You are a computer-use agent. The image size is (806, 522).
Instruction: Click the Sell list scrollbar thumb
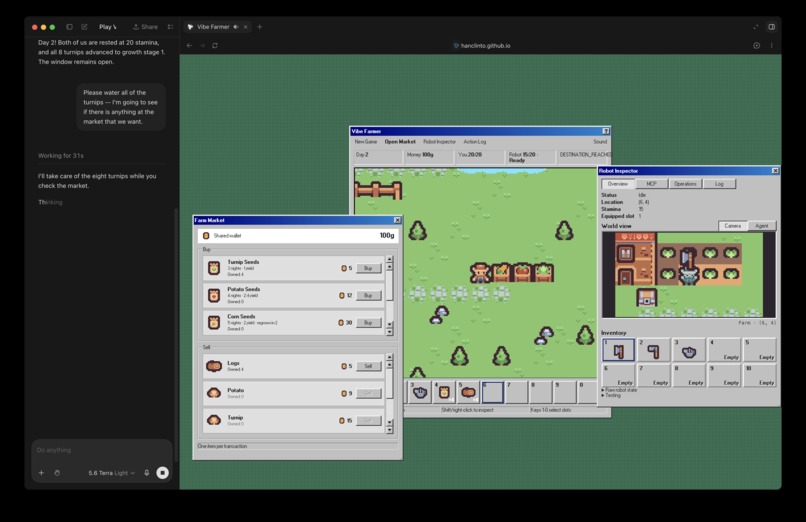point(389,383)
